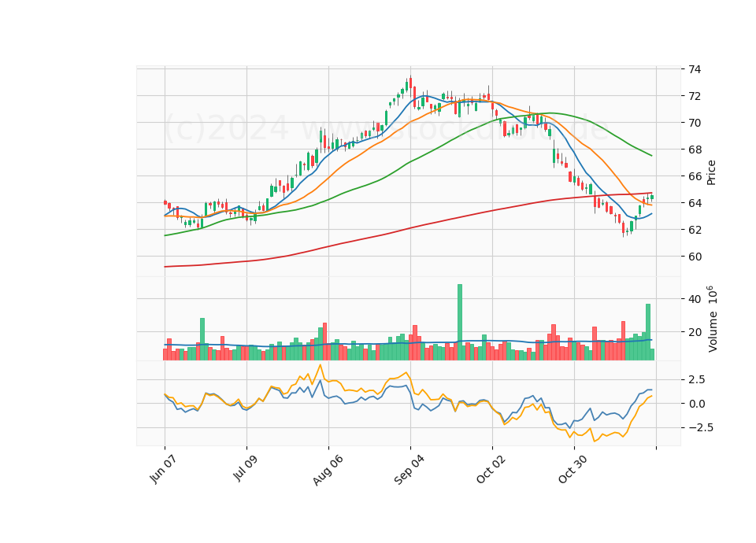756x543 pixels.
Task: Click the 74 price axis tick
Action: pyautogui.click(x=695, y=69)
